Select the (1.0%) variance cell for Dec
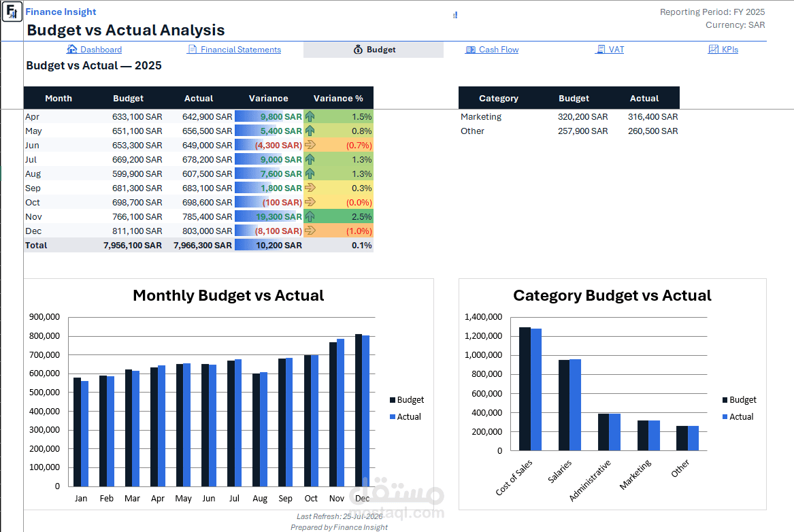Image resolution: width=794 pixels, height=532 pixels. point(338,231)
